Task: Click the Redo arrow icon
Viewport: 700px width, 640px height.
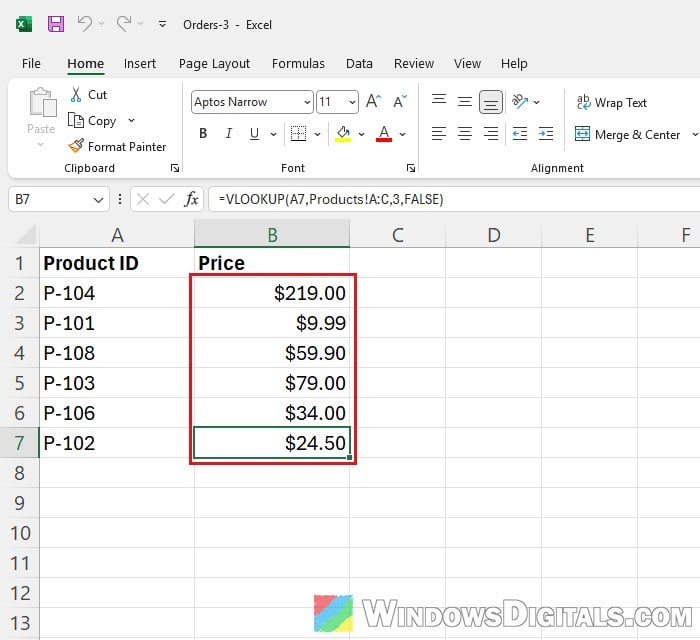Action: pos(124,23)
